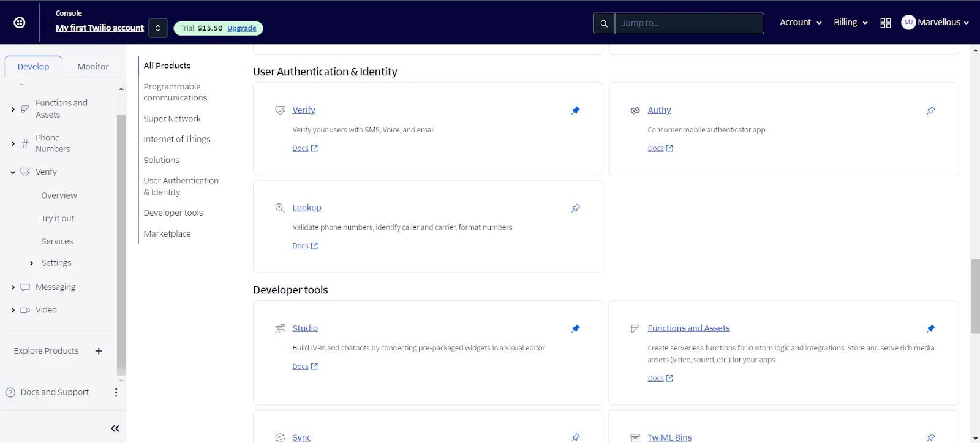Open Docs and Support more options menu
This screenshot has width=980, height=443.
click(x=116, y=393)
